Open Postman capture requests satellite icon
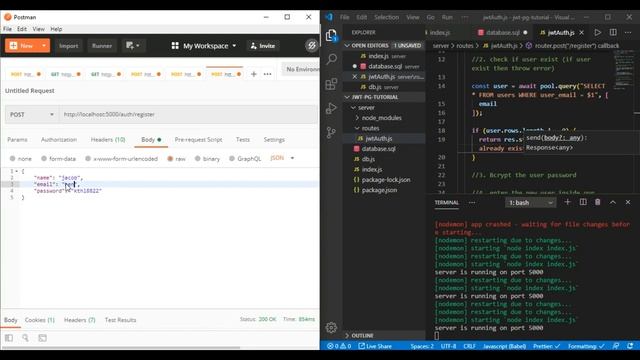Screen dimensions: 640x360 click(312, 45)
